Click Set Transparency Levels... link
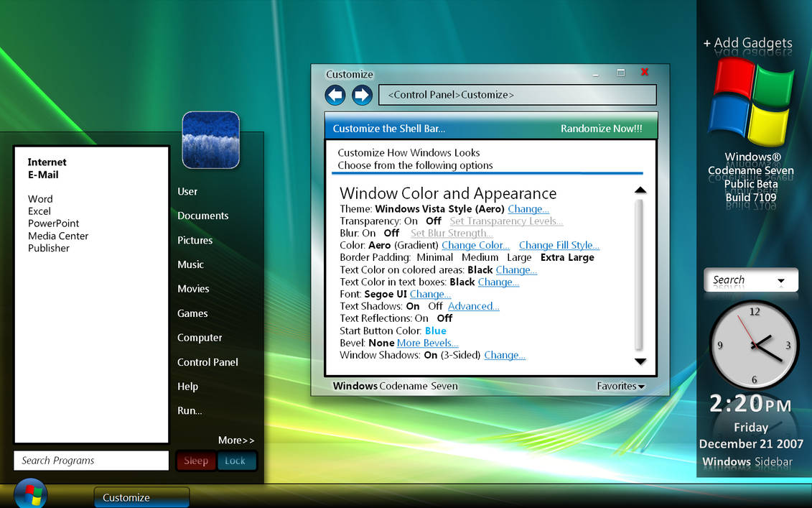 (506, 221)
